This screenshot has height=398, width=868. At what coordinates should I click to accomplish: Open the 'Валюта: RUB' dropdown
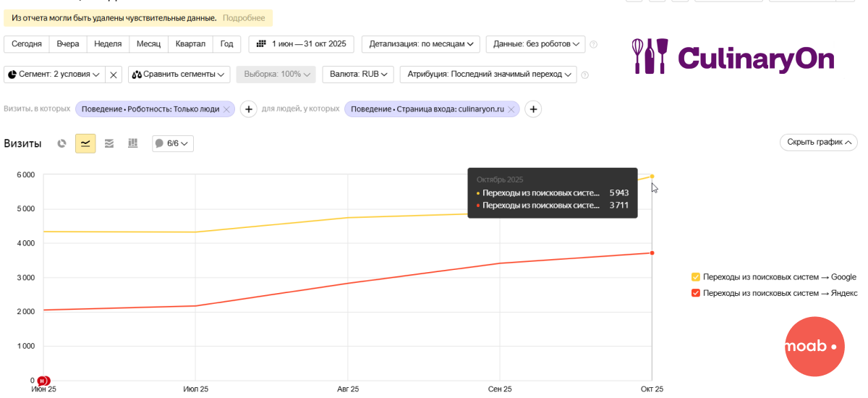(357, 74)
